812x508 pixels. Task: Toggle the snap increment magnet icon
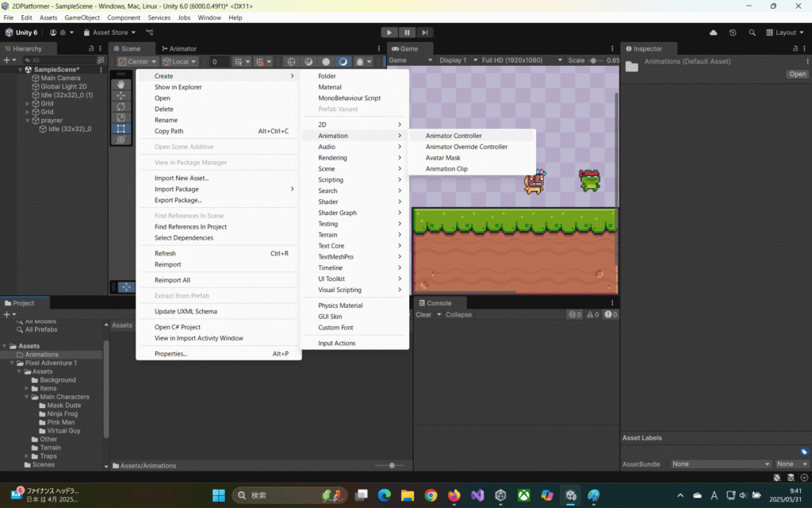point(260,62)
